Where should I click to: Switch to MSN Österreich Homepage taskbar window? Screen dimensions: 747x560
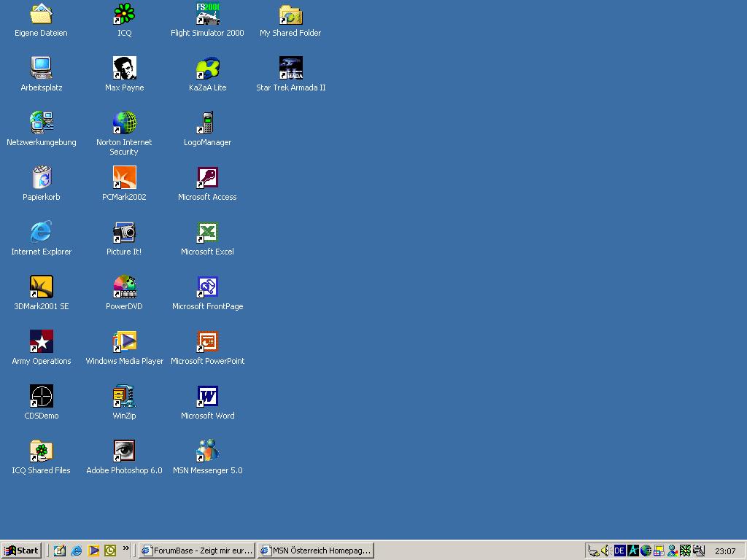pyautogui.click(x=316, y=551)
